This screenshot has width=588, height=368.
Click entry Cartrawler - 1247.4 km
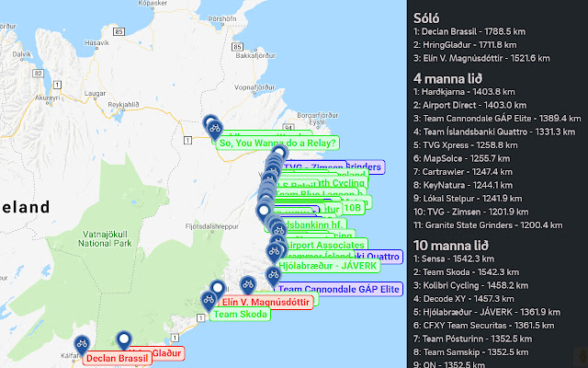coord(463,172)
